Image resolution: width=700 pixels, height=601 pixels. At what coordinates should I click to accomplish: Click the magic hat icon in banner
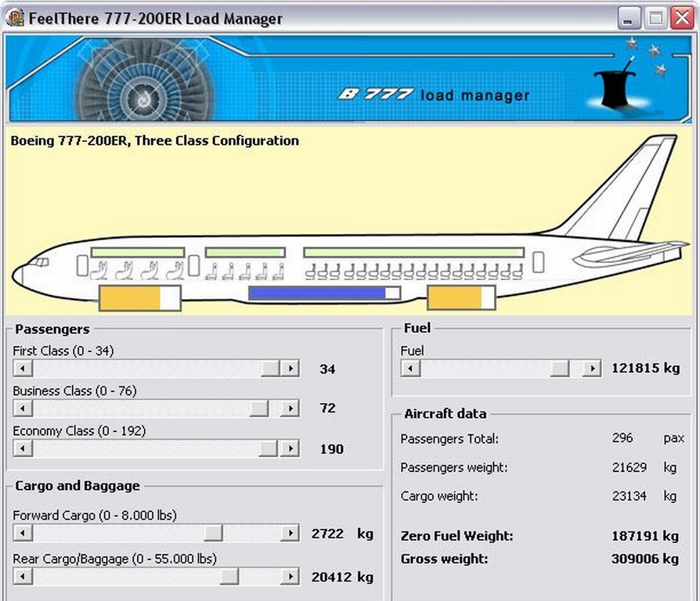(x=616, y=88)
